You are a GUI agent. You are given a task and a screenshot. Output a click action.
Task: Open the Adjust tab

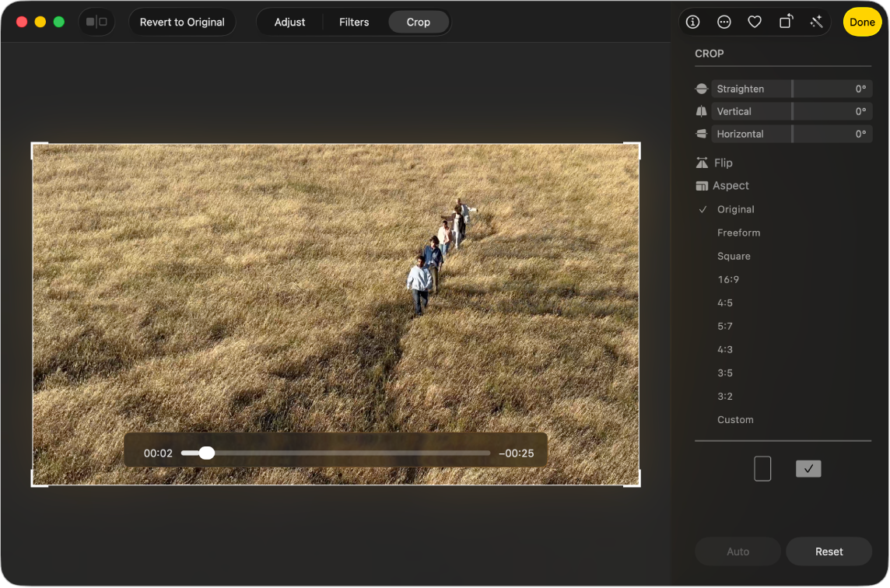[x=290, y=22]
